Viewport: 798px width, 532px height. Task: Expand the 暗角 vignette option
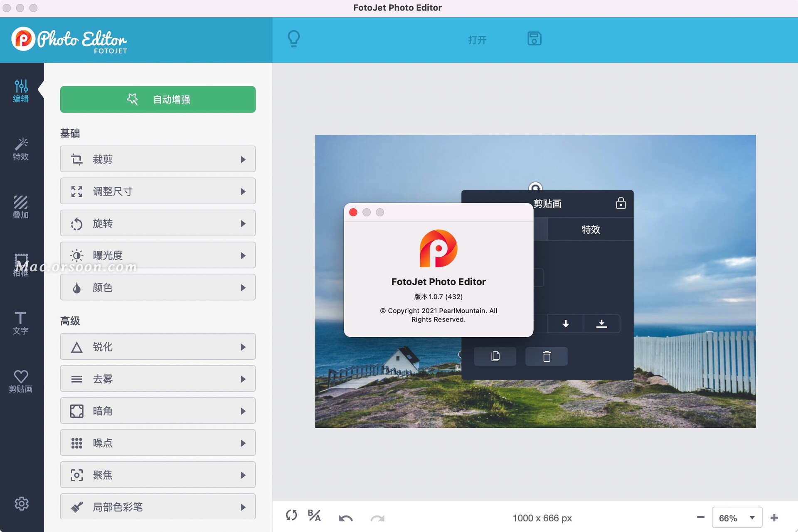click(158, 410)
